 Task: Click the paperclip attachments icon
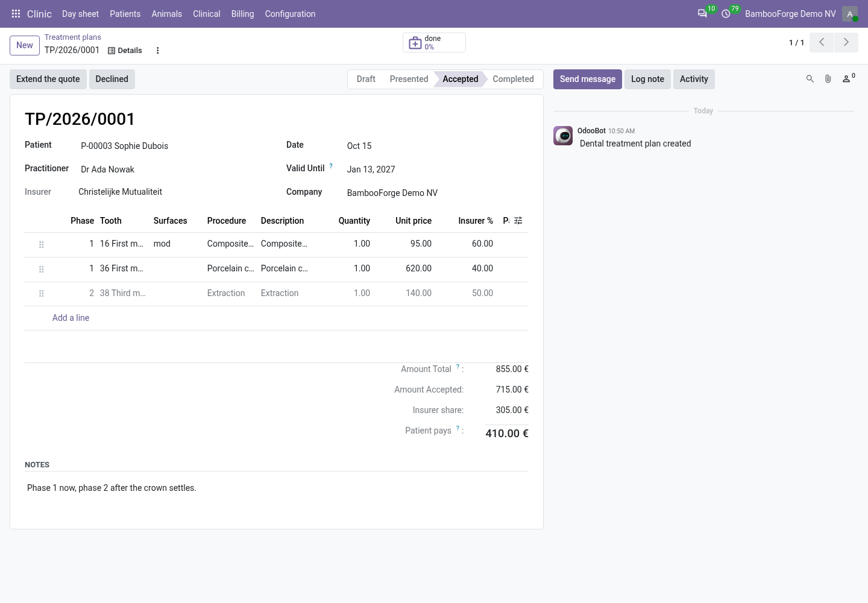[x=828, y=79]
